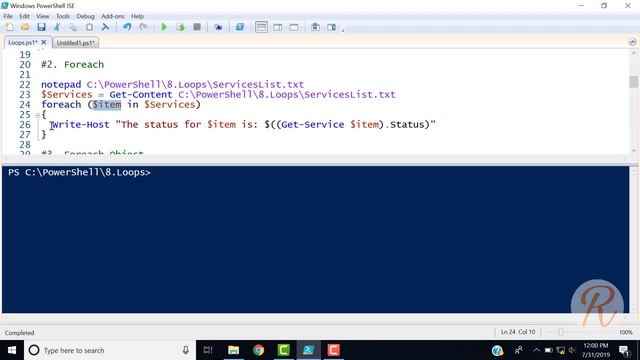Click the Show Command Add-on icon

pos(331,27)
